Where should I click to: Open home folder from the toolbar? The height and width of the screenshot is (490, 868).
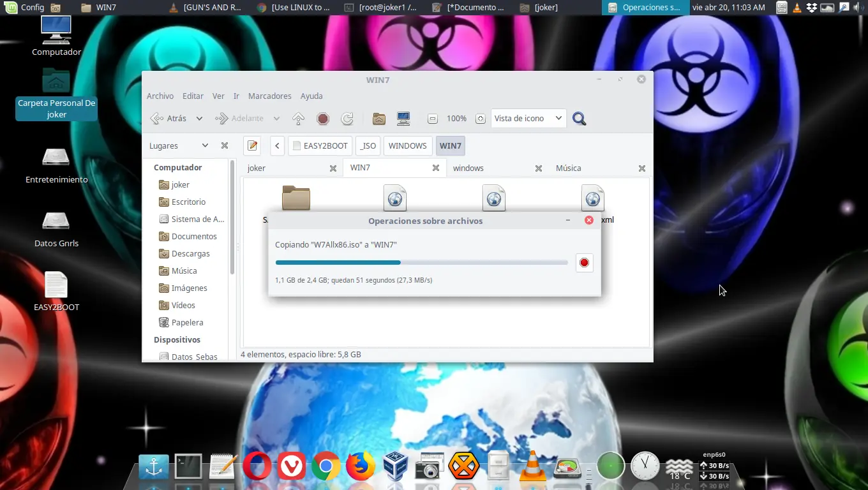pos(378,118)
